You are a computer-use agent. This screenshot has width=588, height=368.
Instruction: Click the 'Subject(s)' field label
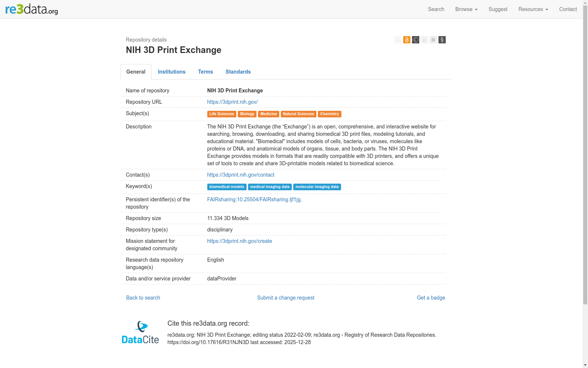tap(137, 113)
